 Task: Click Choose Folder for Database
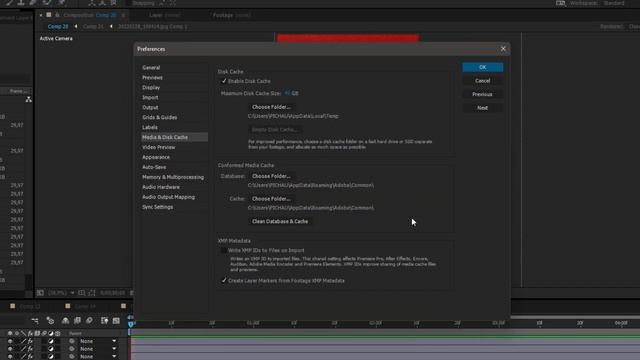coord(271,176)
